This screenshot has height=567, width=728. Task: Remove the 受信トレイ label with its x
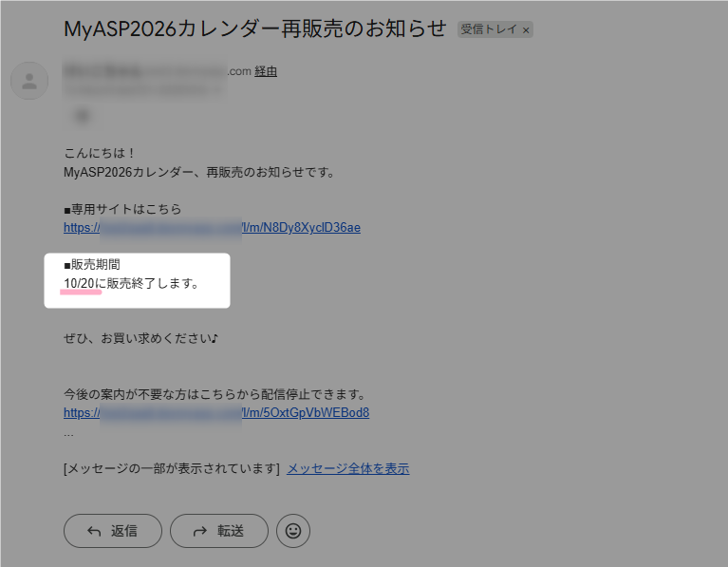525,30
